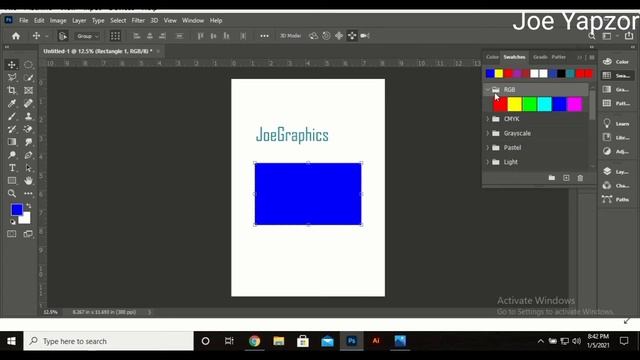The width and height of the screenshot is (640, 360).
Task: Select the Hand tool
Action: (x=28, y=181)
